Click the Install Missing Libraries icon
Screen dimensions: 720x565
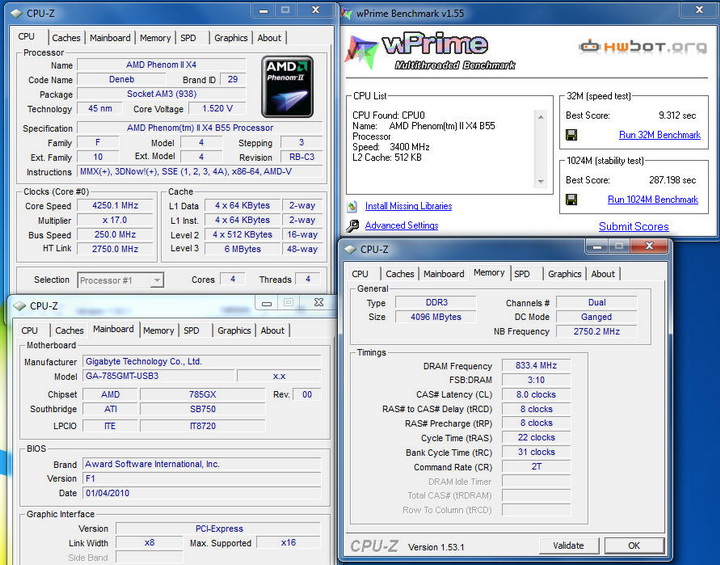click(352, 206)
